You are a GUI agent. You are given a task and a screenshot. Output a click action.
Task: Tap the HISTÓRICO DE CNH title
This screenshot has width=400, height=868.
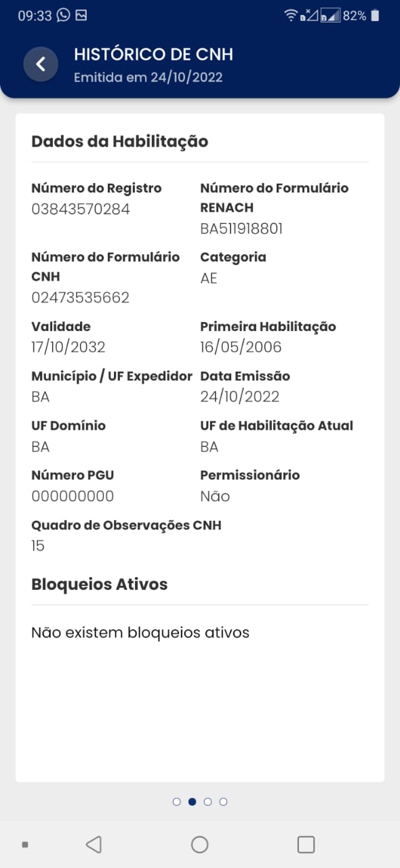153,54
